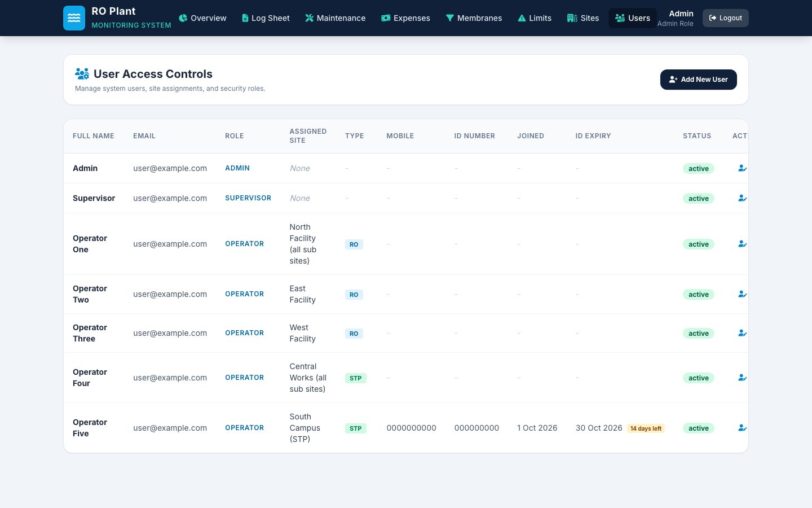Image resolution: width=812 pixels, height=508 pixels.
Task: Edit the Supervisor user row icon
Action: [x=742, y=198]
